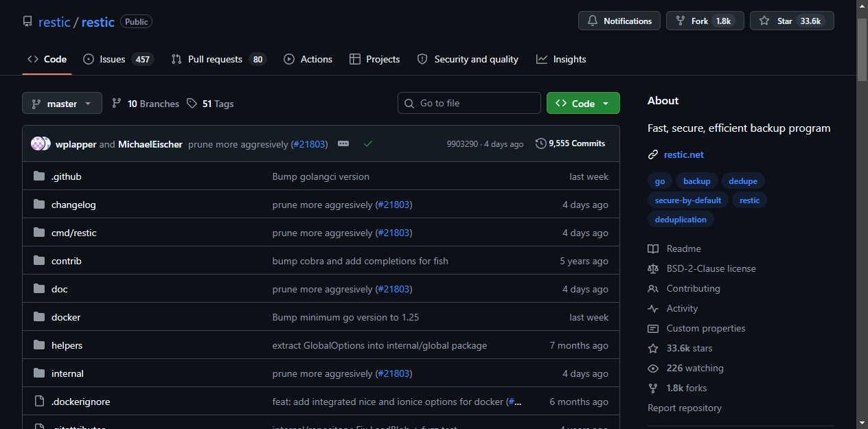Switch to the Code tab
868x429 pixels.
pyautogui.click(x=47, y=59)
